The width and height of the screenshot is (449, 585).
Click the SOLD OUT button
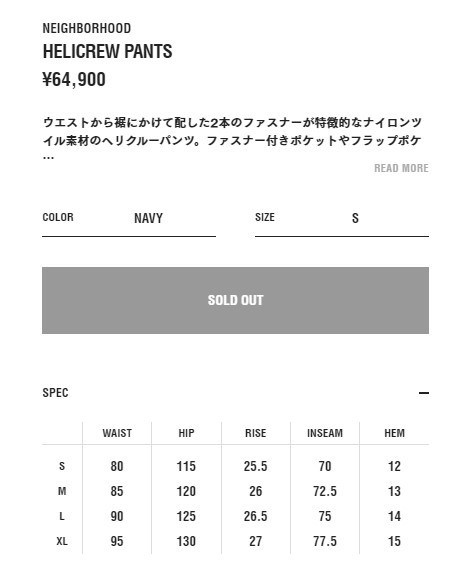[x=236, y=300]
